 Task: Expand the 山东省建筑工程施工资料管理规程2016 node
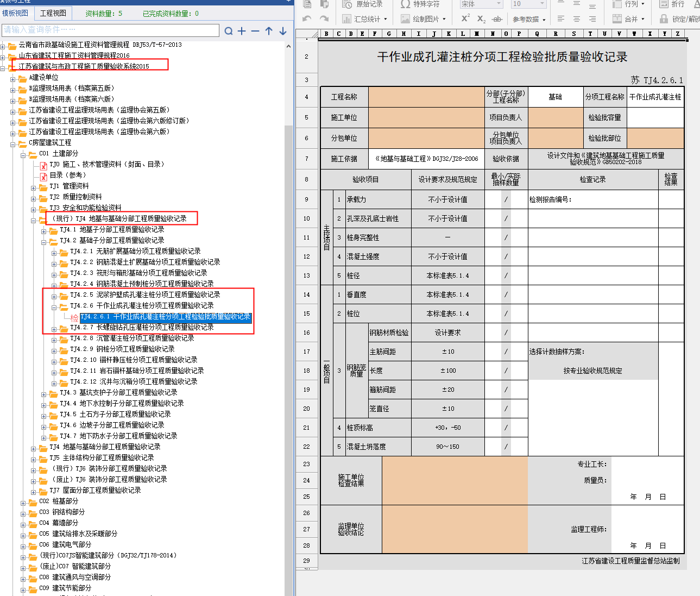point(3,57)
